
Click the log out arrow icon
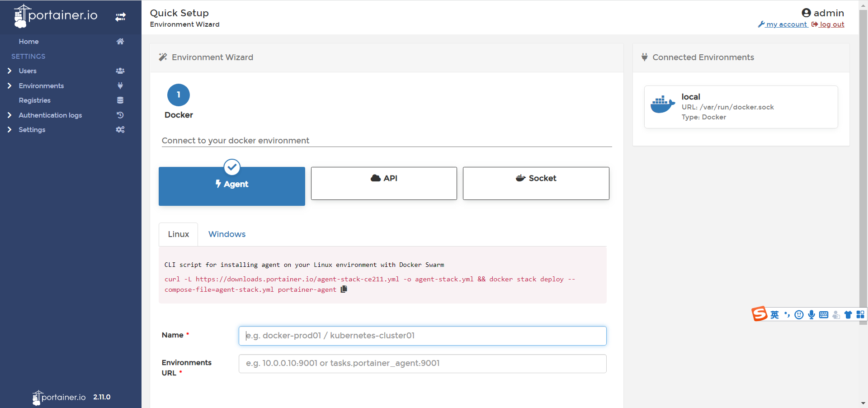[x=815, y=24]
